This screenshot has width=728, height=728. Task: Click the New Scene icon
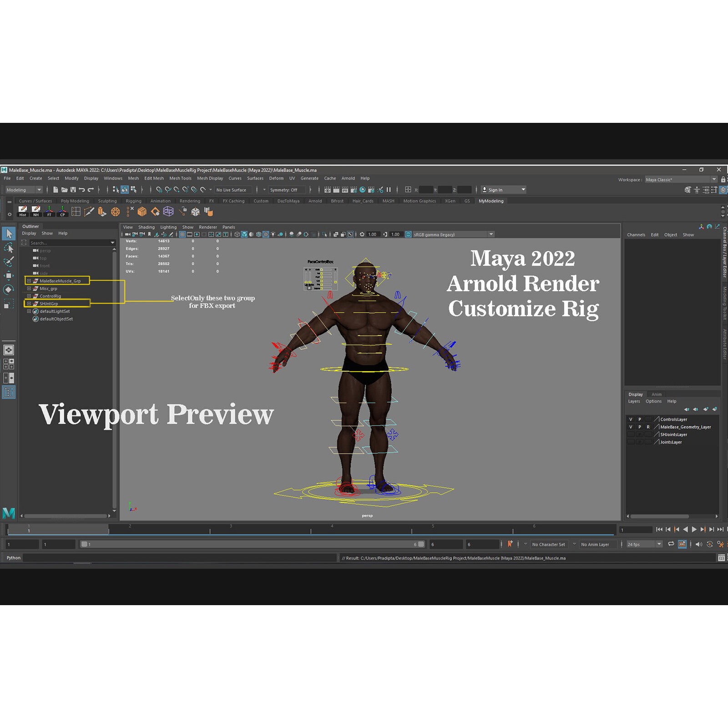[x=56, y=190]
